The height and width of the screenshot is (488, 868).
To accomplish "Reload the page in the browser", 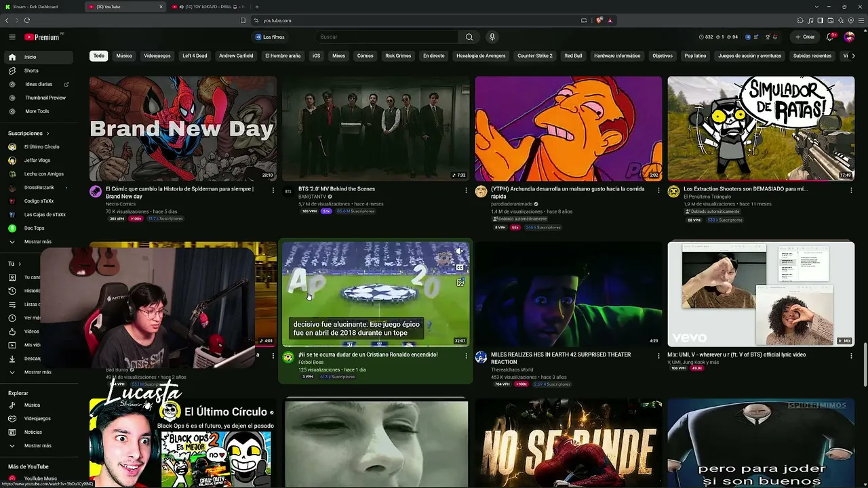I will 26,20.
